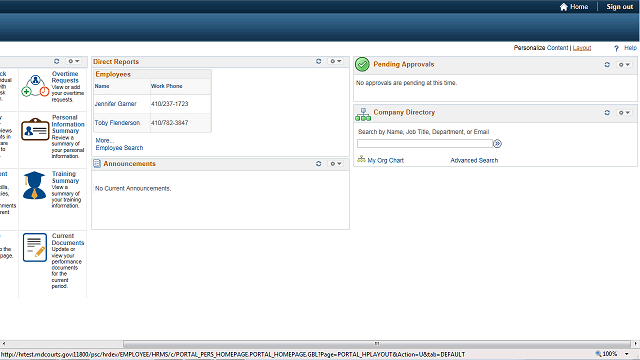Viewport: 640px width, 360px height.
Task: Click the zoom magnifier icon in status bar
Action: pos(598,353)
